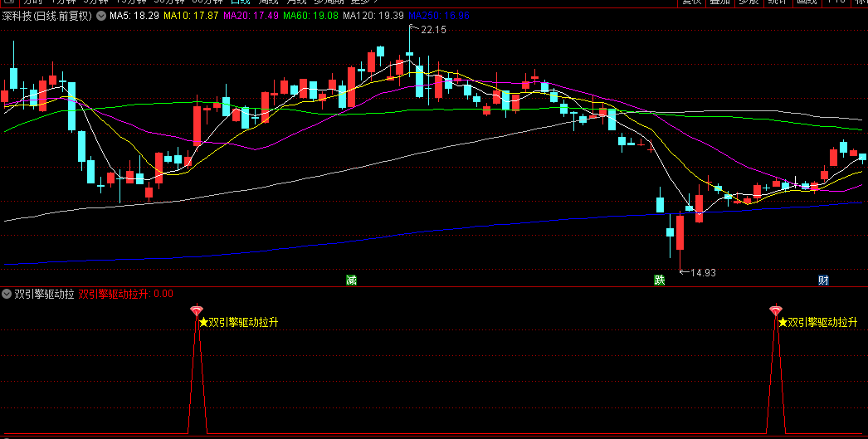This screenshot has width=868, height=439.
Task: Select the MA20: 17.49 label
Action: (x=251, y=16)
